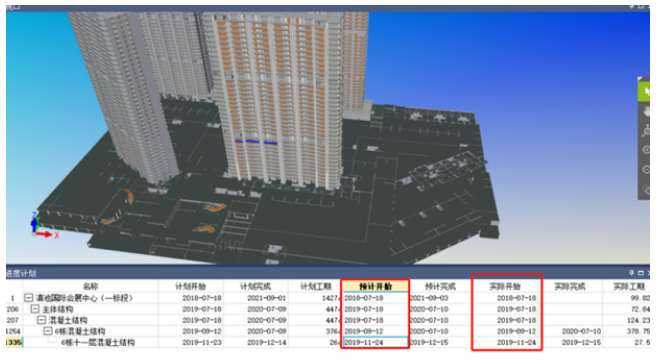Collapse the 滇池国际会展中心 root node
The height and width of the screenshot is (364, 658).
28,298
